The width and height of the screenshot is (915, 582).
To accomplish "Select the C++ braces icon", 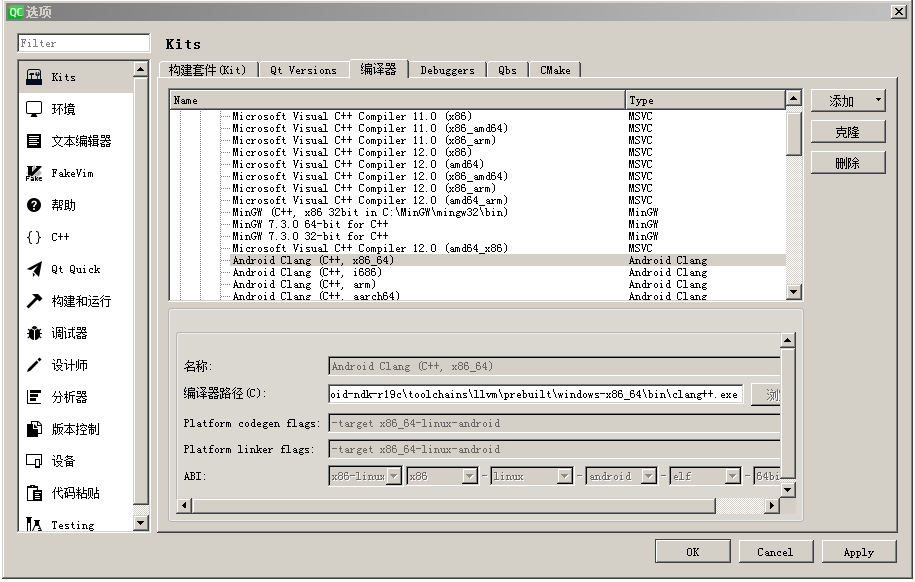I will tap(34, 237).
